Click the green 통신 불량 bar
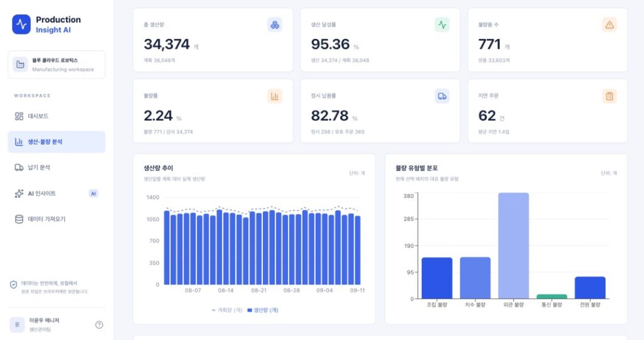This screenshot has width=644, height=340. click(552, 297)
